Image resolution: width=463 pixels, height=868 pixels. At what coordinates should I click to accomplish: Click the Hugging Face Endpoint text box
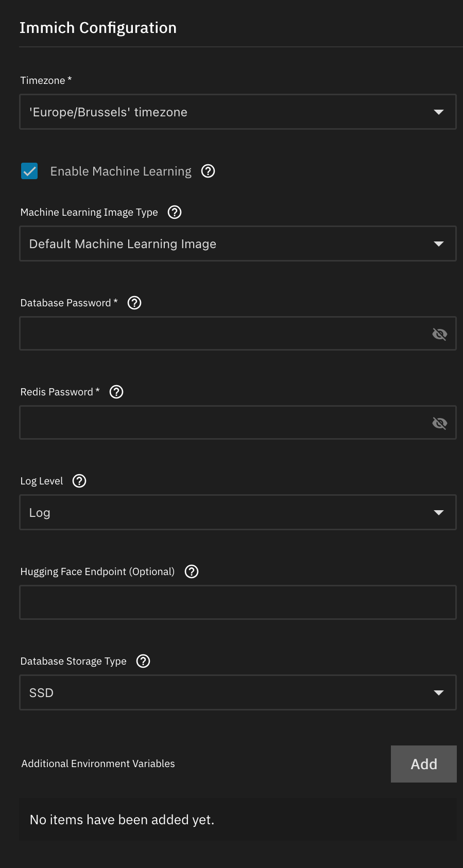237,602
